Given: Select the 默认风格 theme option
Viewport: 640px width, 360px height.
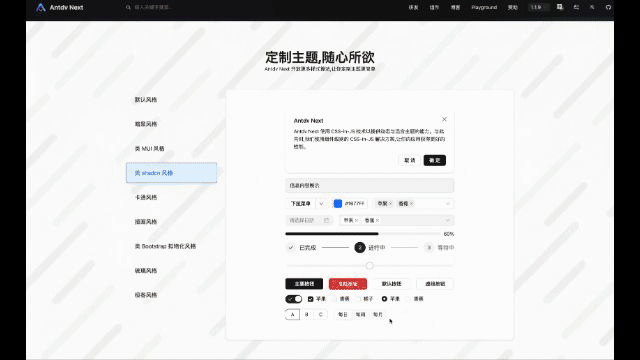Looking at the screenshot, I should click(x=171, y=100).
